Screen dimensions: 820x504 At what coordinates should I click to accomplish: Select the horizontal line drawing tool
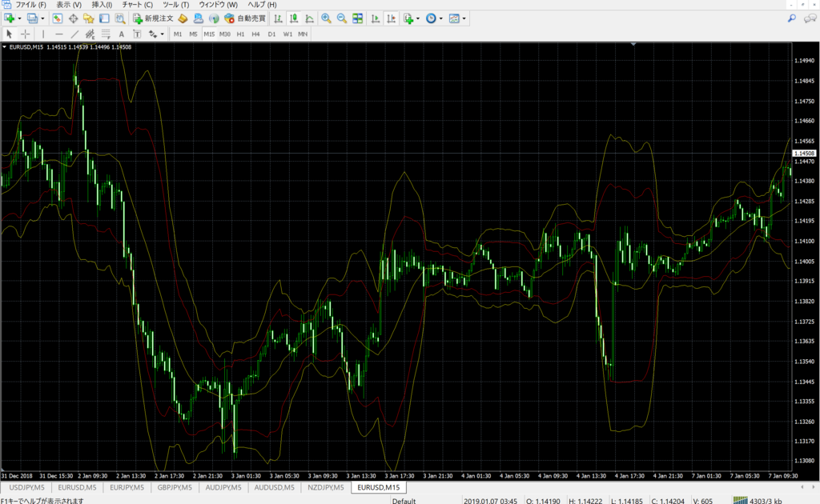coord(58,34)
